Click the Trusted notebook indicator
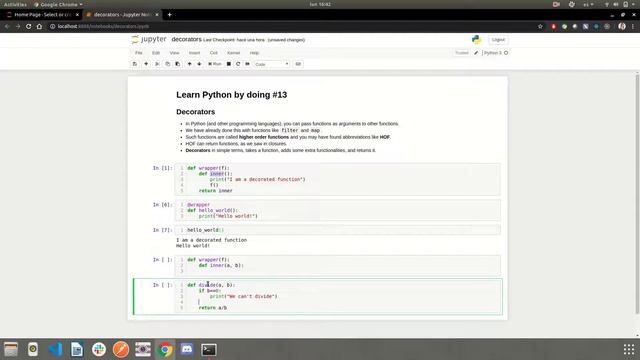Image resolution: width=640 pixels, height=360 pixels. (462, 53)
